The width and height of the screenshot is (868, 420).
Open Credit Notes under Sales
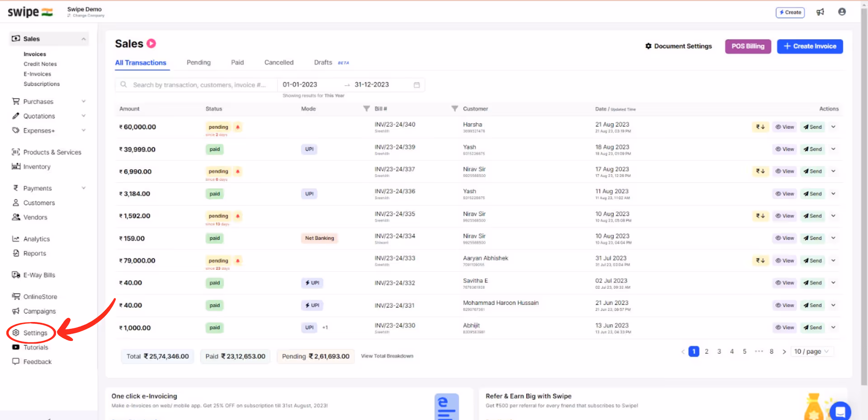(40, 64)
